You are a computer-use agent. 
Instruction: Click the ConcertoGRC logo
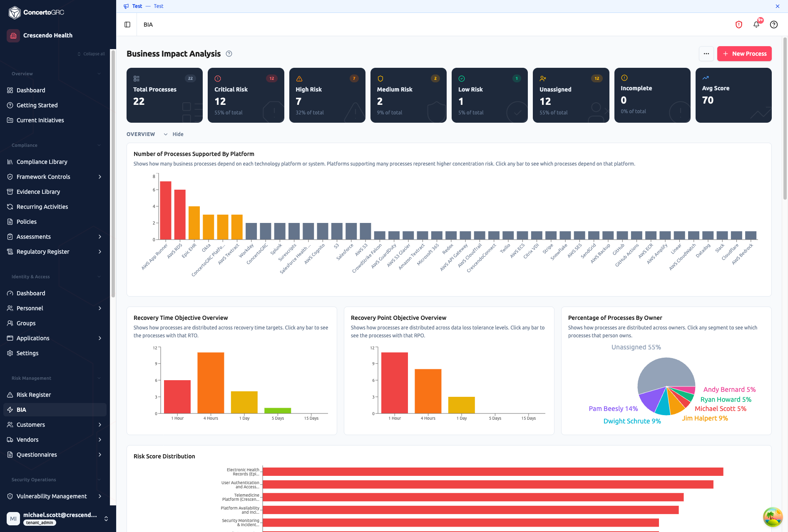tap(37, 12)
